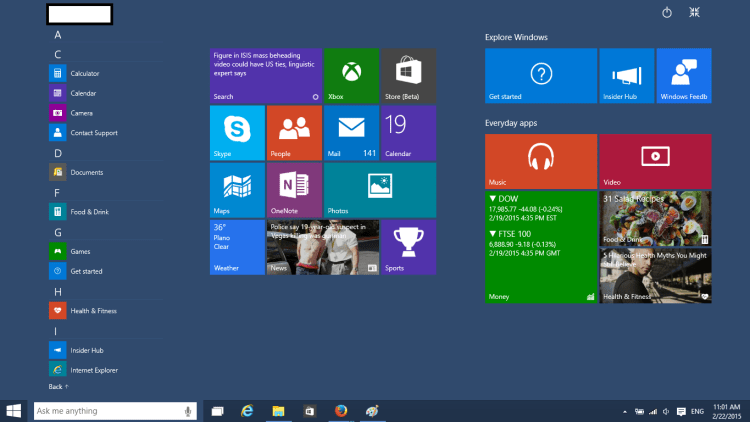The width and height of the screenshot is (750, 422).
Task: Open the Get started question-mark tile
Action: point(541,76)
